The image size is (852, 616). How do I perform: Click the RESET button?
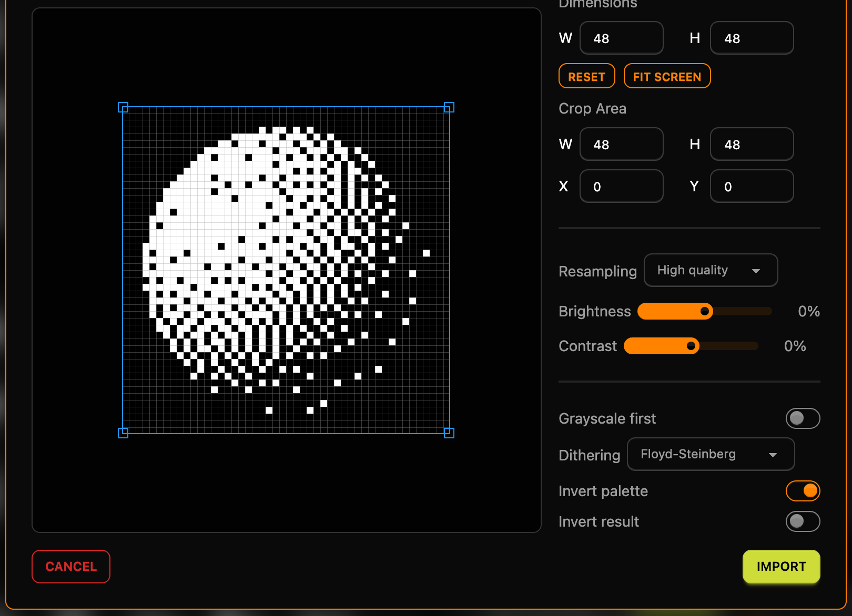click(x=586, y=76)
